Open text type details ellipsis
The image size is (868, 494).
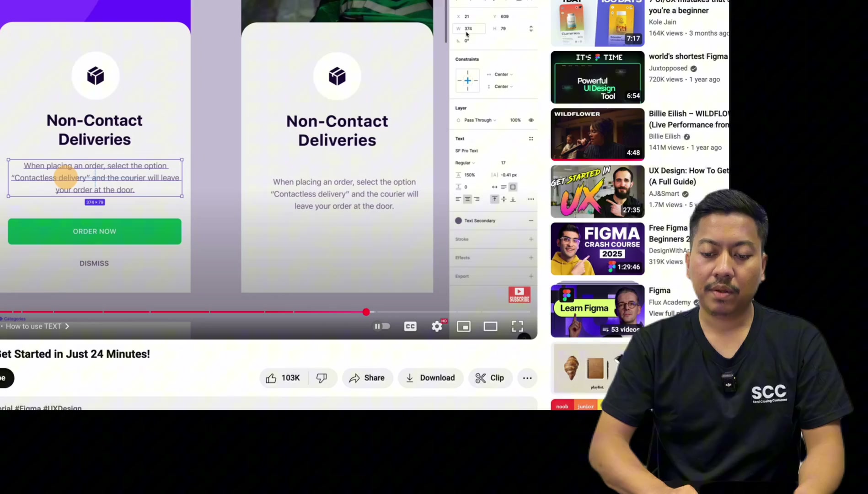coord(531,199)
